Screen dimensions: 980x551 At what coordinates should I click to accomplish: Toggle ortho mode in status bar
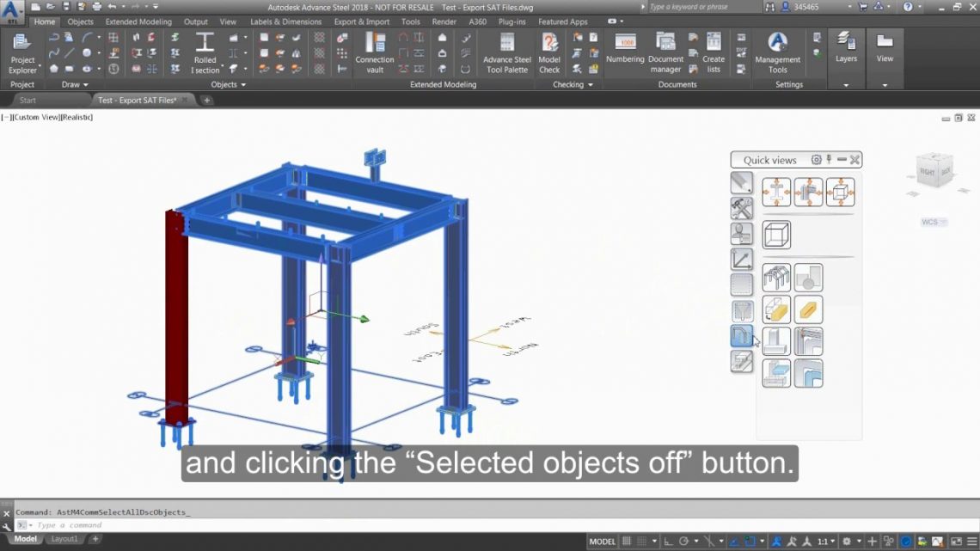(x=668, y=541)
